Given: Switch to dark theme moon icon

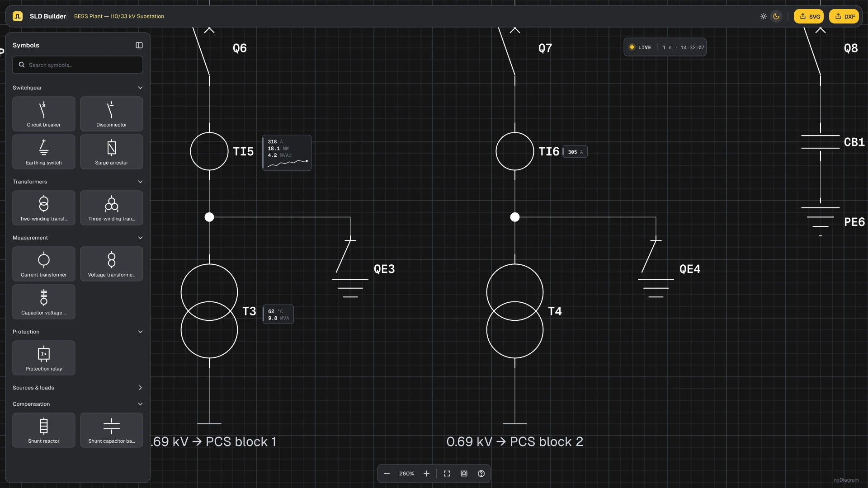Looking at the screenshot, I should click(776, 16).
